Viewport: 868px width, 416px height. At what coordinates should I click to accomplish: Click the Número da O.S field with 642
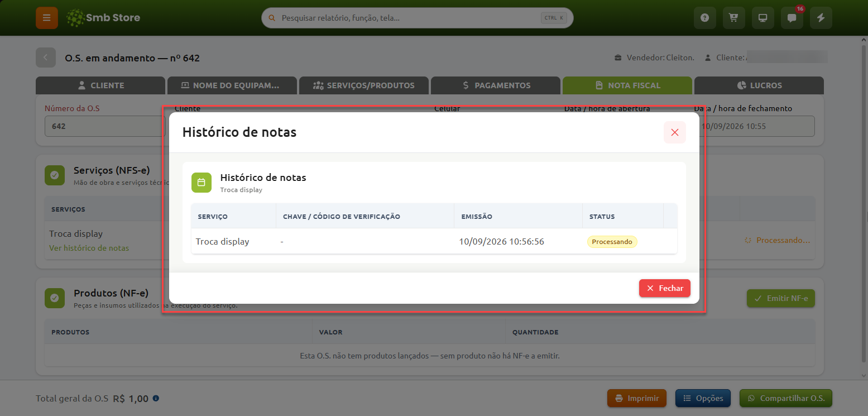click(105, 126)
